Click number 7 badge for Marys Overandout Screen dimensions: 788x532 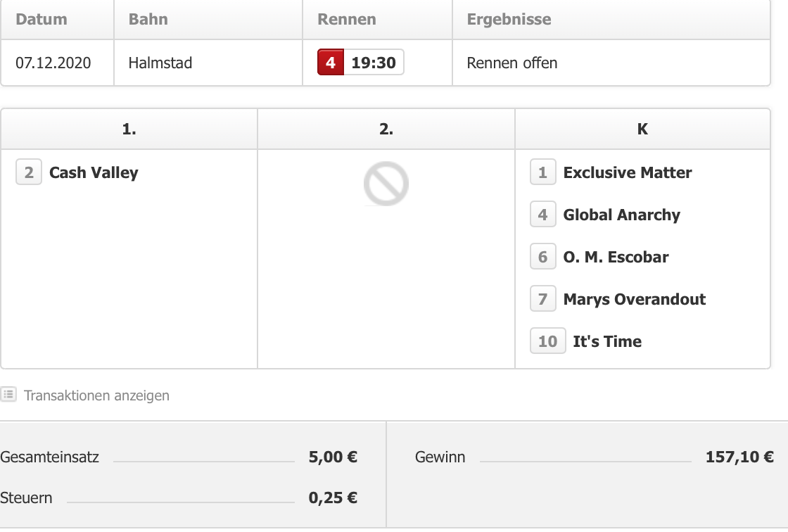542,299
